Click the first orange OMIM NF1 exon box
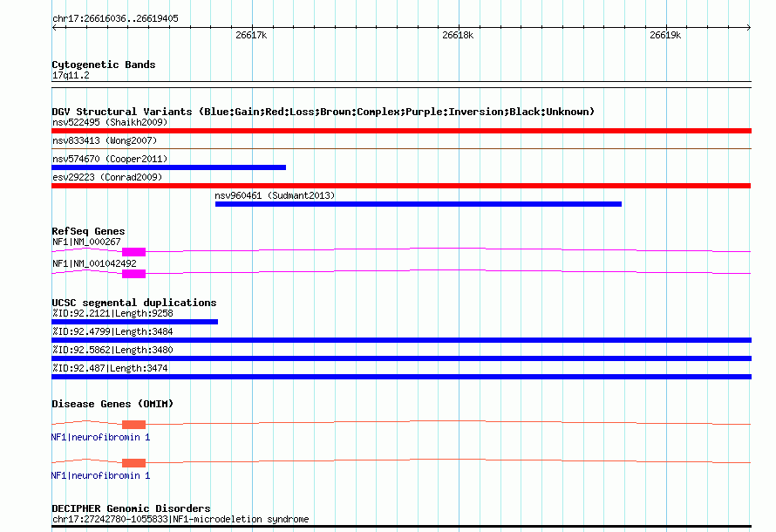The image size is (776, 532). click(133, 425)
